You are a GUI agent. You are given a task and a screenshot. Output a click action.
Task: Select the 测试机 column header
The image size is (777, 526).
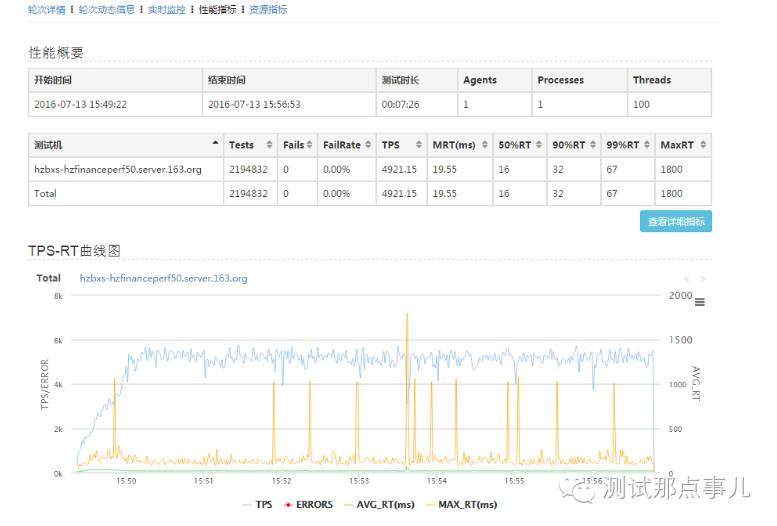point(126,145)
